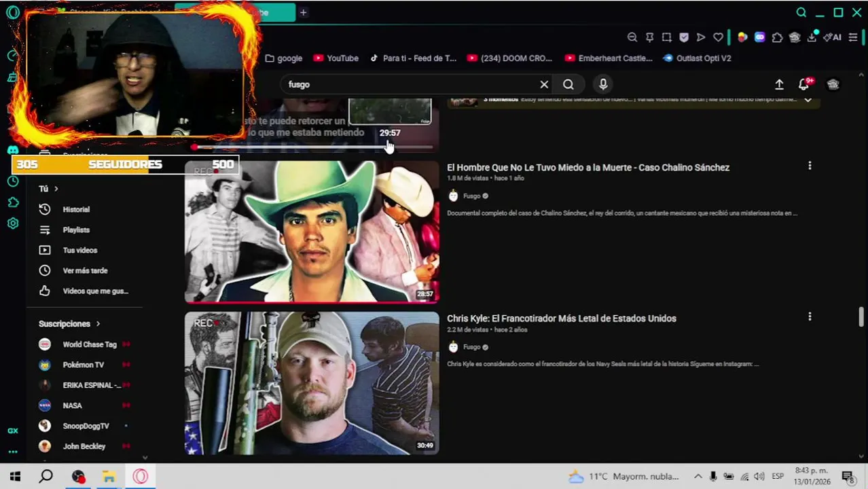Viewport: 868px width, 489px height.
Task: Show hidden system tray icons chevron
Action: [698, 476]
